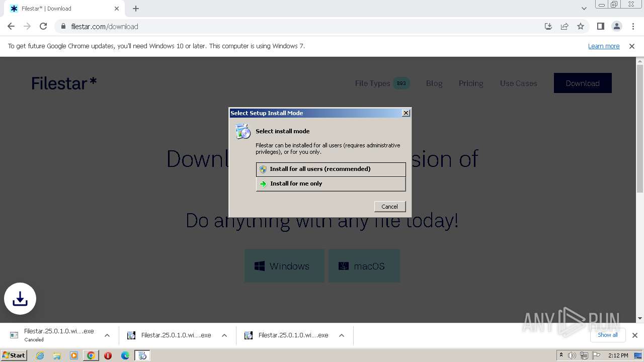The image size is (644, 362).
Task: Choose Install for all users (recommended)
Action: 331,169
